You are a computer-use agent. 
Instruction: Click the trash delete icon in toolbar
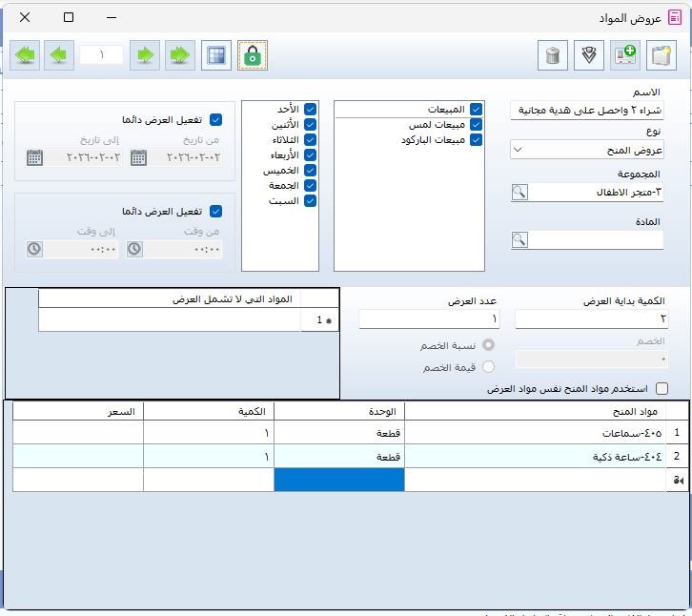[x=553, y=55]
